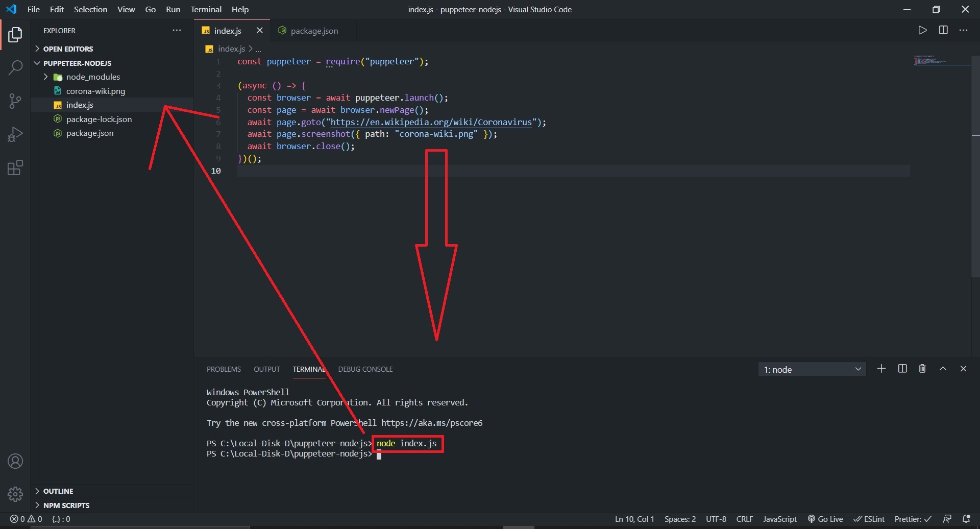This screenshot has height=529, width=980.
Task: Open the Accounts menu icon
Action: click(15, 461)
